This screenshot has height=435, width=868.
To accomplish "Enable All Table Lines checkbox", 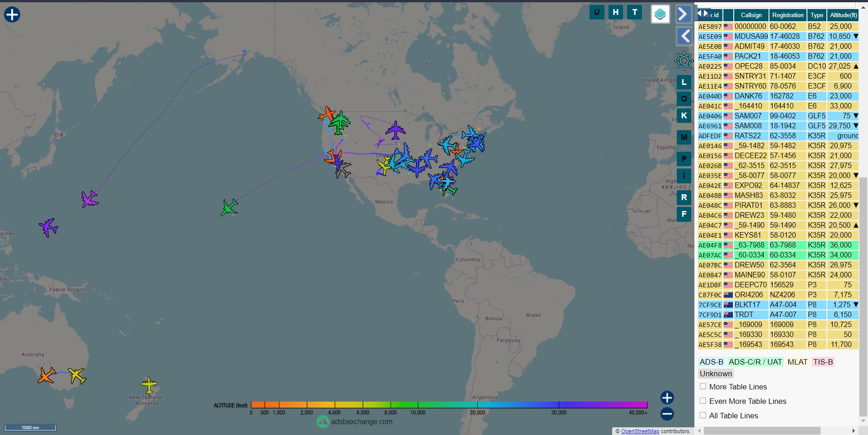I will click(x=703, y=416).
